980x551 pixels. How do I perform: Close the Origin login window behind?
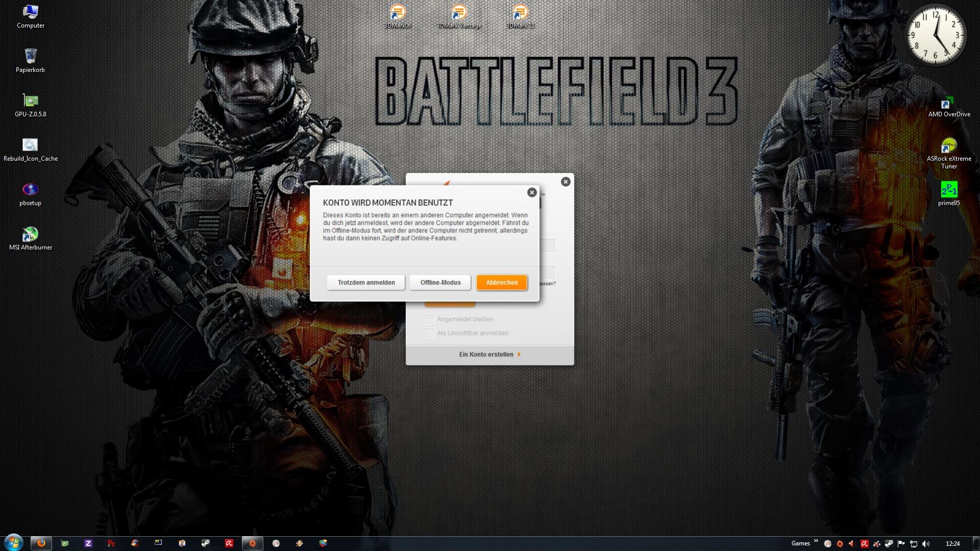click(565, 182)
